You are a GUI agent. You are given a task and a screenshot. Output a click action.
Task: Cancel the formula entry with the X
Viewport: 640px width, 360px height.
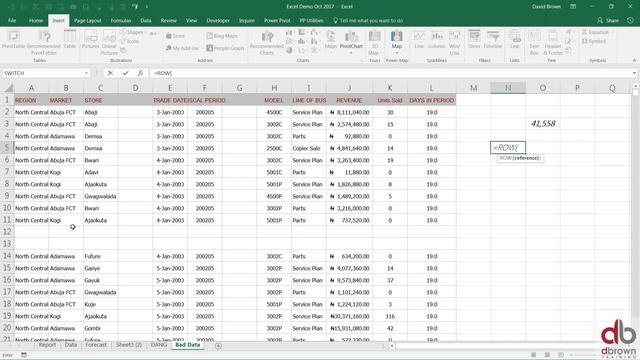pos(110,73)
